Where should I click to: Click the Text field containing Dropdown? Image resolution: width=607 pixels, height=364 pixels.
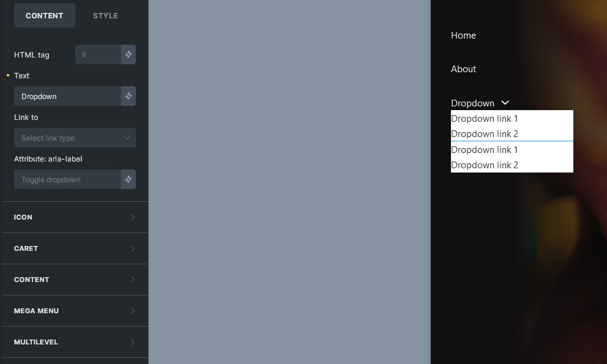tap(67, 96)
